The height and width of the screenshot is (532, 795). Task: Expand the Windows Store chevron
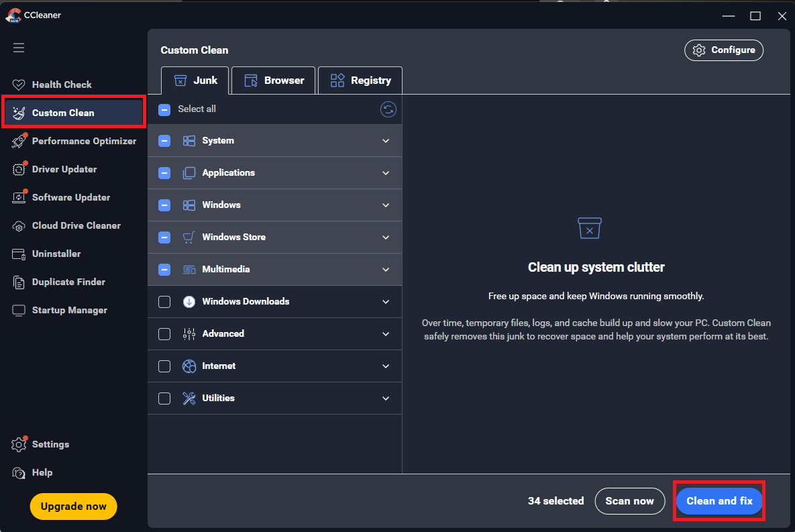(386, 237)
